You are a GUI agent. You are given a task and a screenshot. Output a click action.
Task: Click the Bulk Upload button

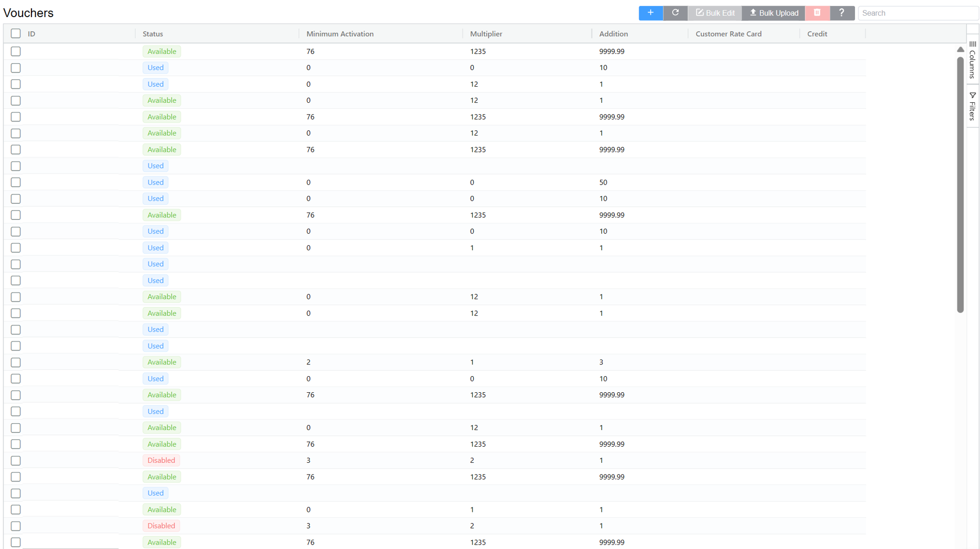tap(774, 13)
